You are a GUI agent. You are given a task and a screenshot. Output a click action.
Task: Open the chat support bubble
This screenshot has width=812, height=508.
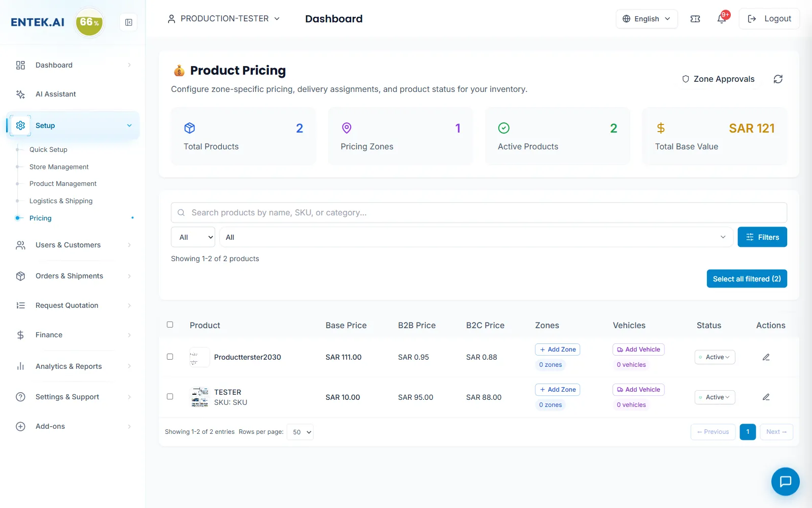point(786,481)
